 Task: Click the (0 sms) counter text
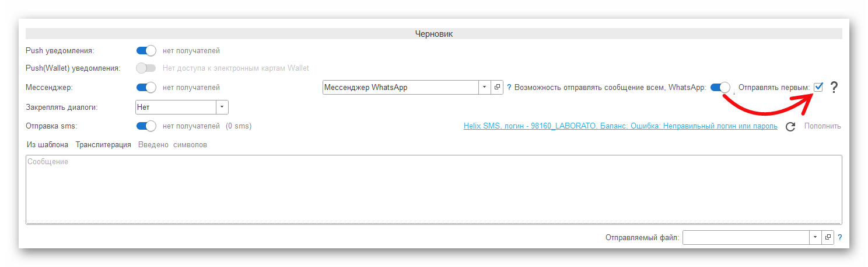239,126
